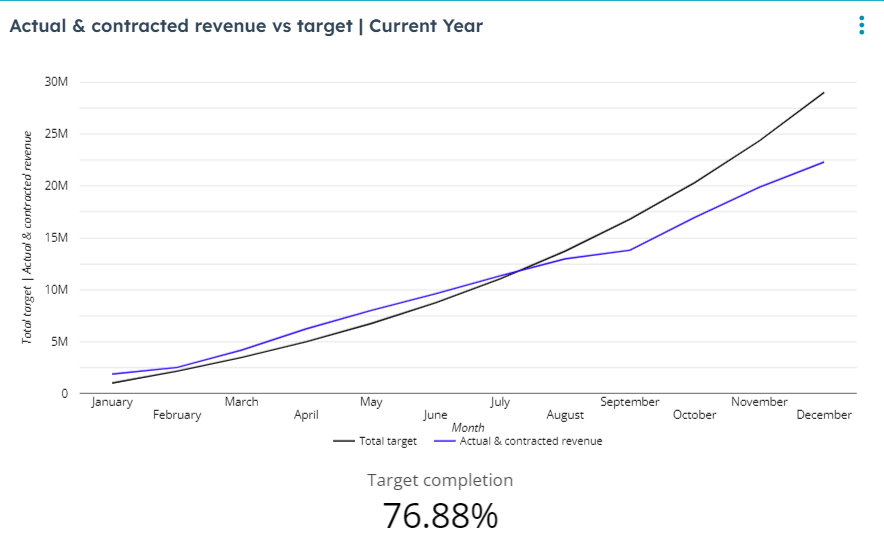Click the December axis label
The width and height of the screenshot is (884, 551).
(x=824, y=415)
